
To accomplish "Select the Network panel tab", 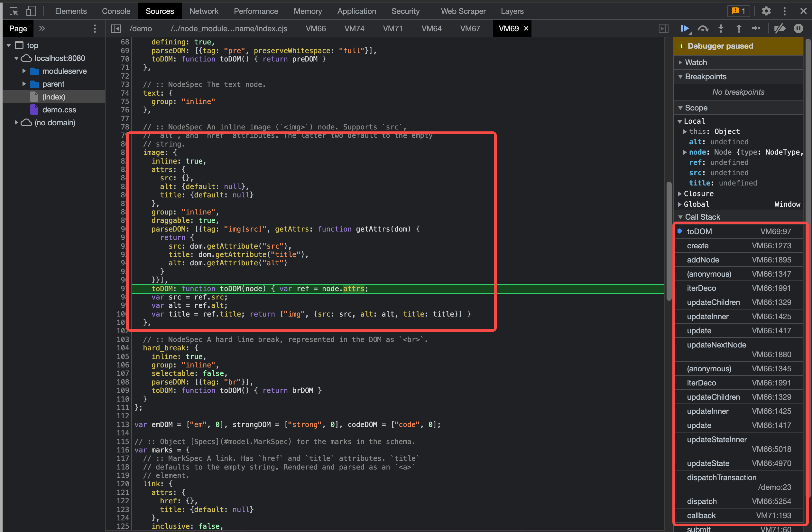I will pos(204,11).
